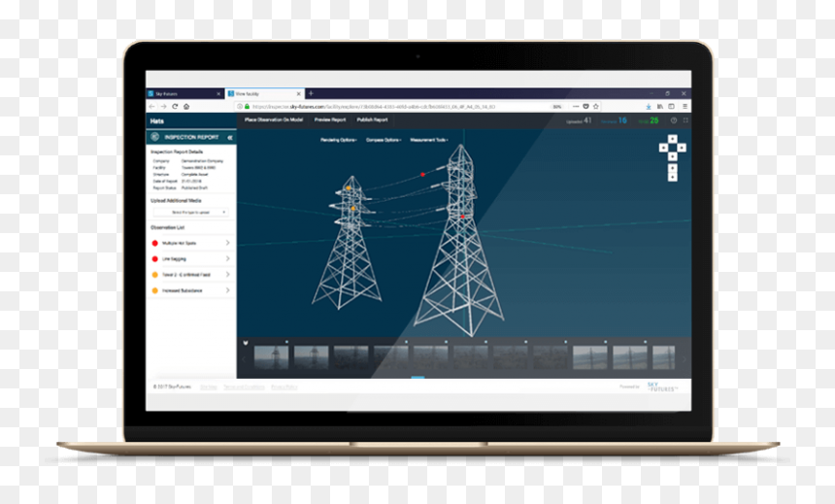Screen dimensions: 835x504
Task: Open the browser home page icon
Action: (x=186, y=107)
